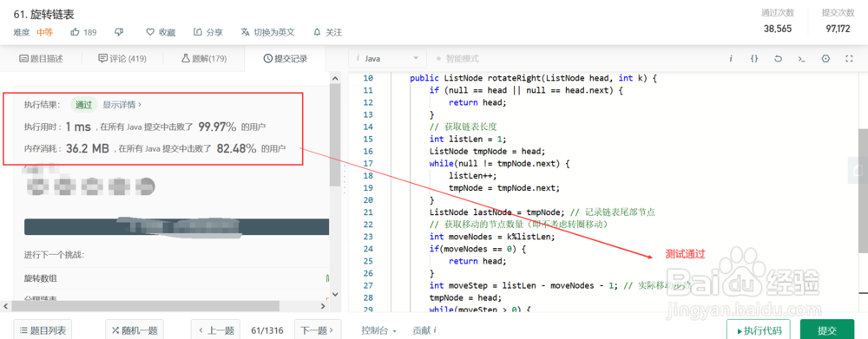Enter fullscreen mode with the corner-brackets icon

pos(849,58)
